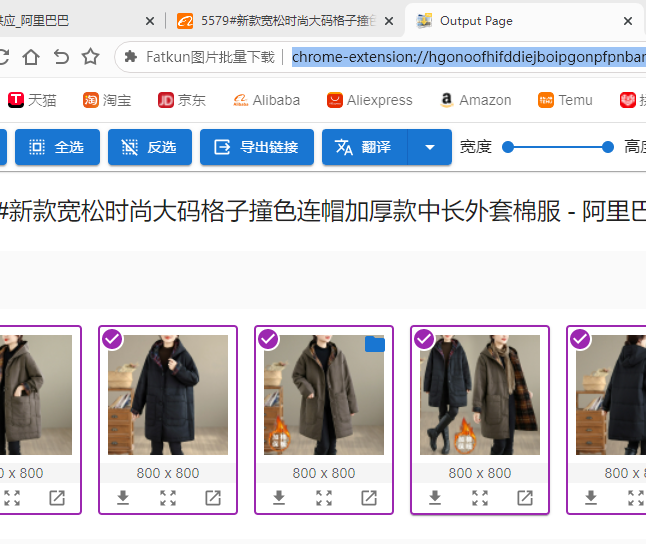The width and height of the screenshot is (646, 544).
Task: Open the Aliexpress bookmark
Action: point(370,100)
